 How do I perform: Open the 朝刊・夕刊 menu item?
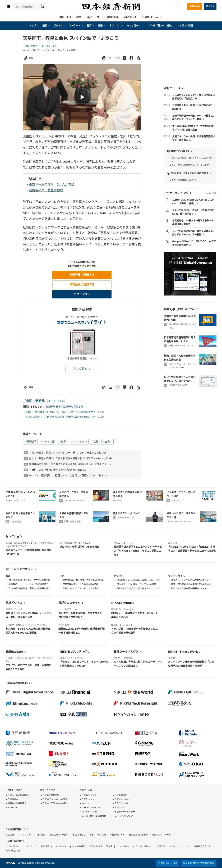[65, 17]
